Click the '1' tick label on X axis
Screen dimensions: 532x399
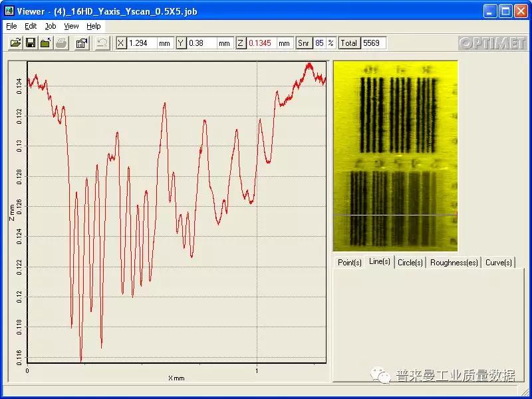[257, 371]
